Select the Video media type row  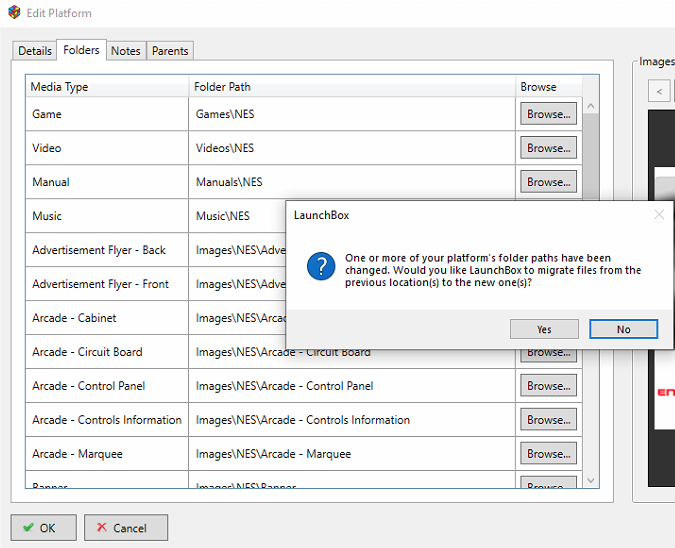107,148
